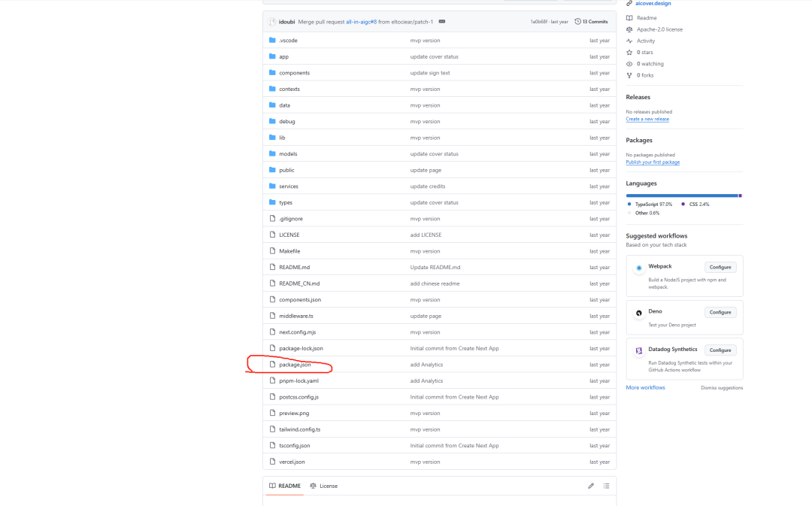Switch to the License tab
The width and height of the screenshot is (812, 506).
pos(323,486)
